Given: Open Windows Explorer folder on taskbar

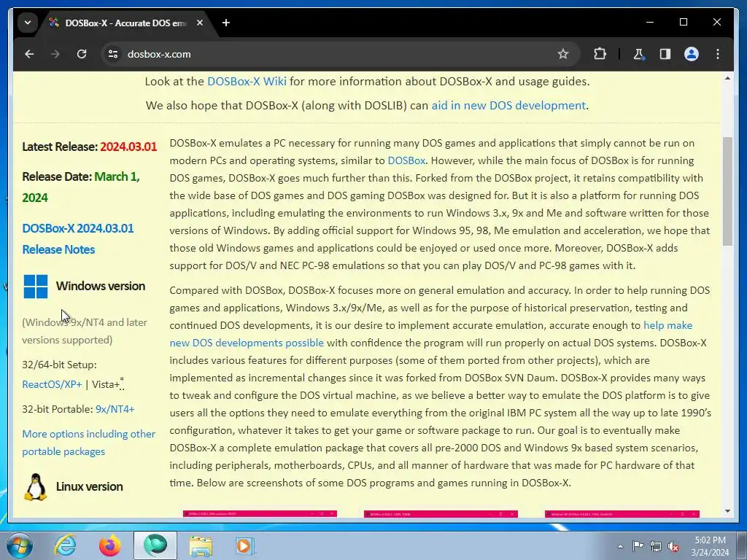Looking at the screenshot, I should click(201, 545).
